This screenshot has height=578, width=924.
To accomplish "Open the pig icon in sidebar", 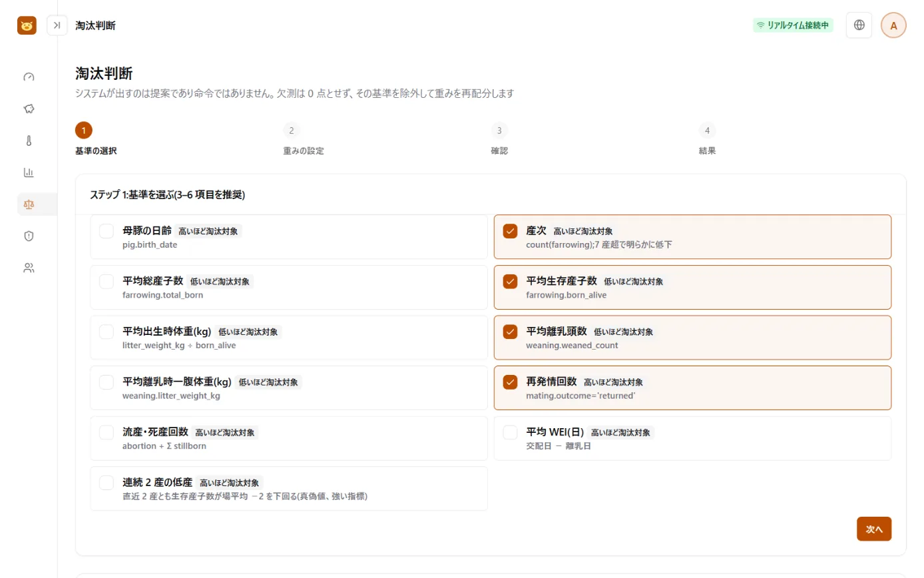I will [x=29, y=109].
